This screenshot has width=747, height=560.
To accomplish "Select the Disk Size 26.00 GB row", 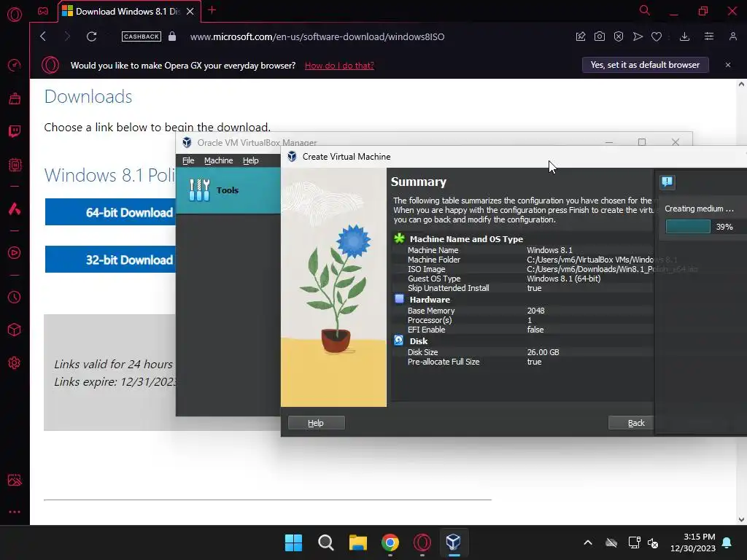I will click(522, 352).
